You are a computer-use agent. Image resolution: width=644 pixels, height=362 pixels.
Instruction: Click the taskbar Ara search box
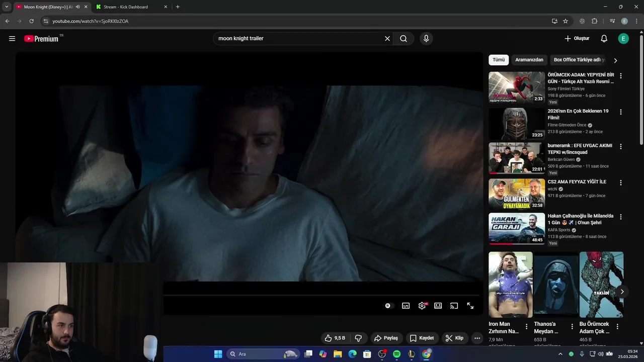(263, 354)
